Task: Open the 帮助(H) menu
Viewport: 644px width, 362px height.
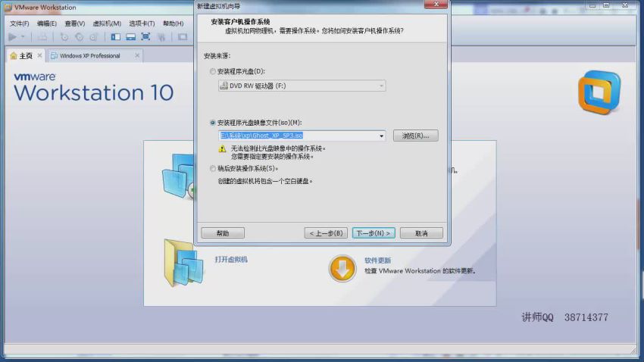Action: pos(174,23)
